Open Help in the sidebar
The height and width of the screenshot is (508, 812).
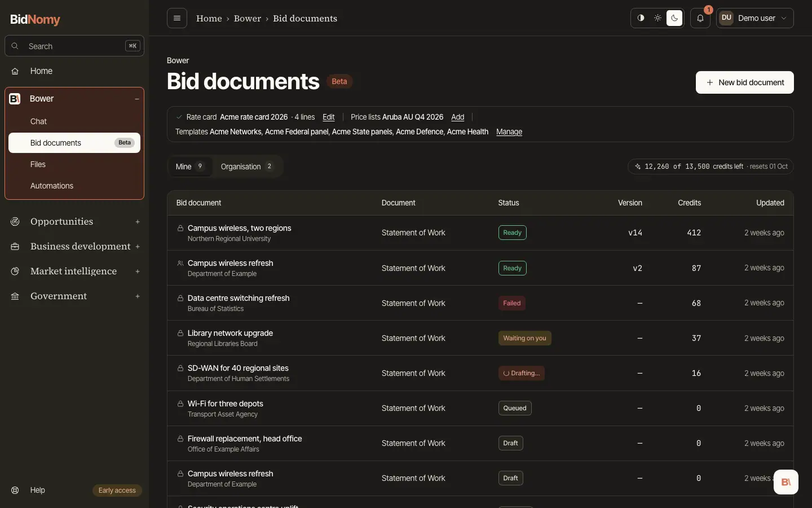[37, 490]
